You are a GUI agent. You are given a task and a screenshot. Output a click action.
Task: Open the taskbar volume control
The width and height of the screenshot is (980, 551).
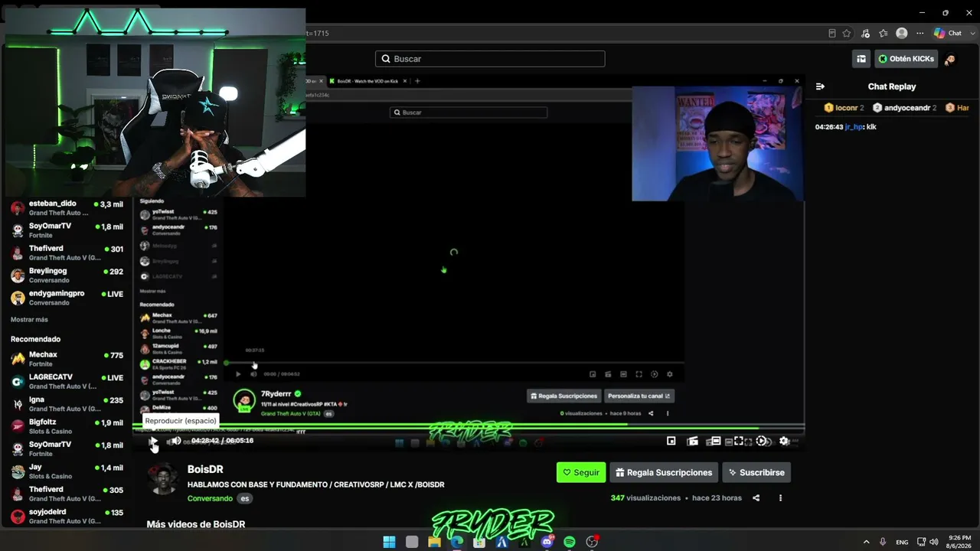click(934, 542)
